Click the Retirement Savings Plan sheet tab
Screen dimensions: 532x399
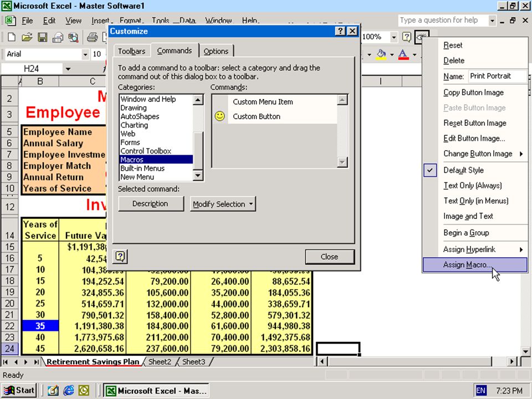[93, 362]
